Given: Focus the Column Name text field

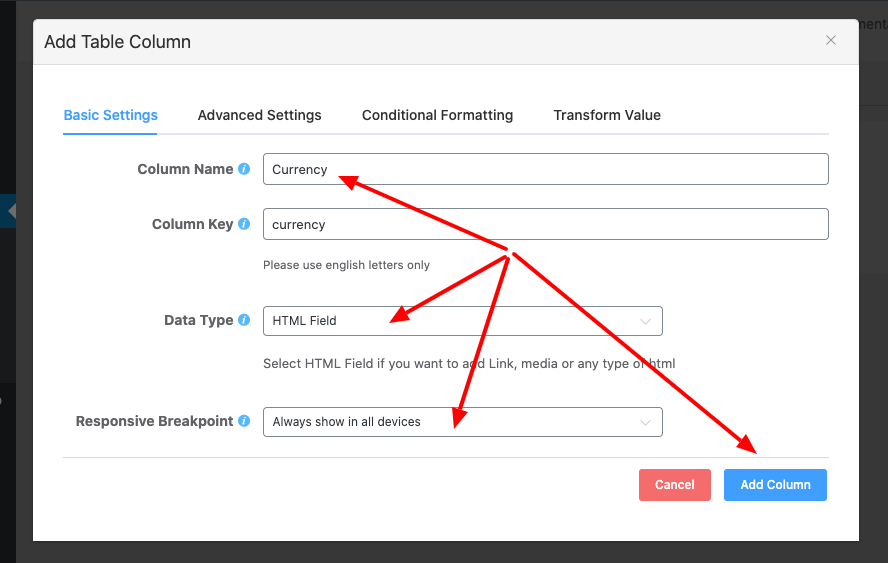Looking at the screenshot, I should point(545,169).
